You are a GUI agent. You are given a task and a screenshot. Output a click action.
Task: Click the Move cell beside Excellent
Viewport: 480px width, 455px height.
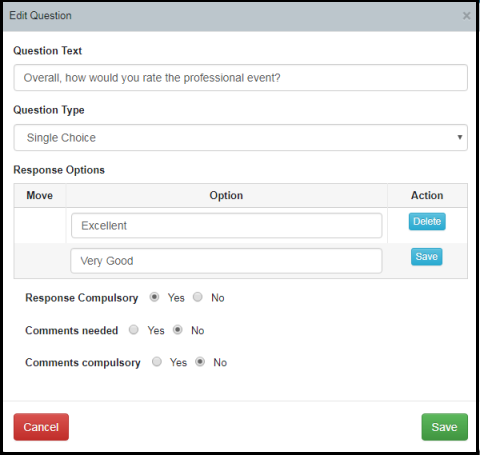coord(40,226)
